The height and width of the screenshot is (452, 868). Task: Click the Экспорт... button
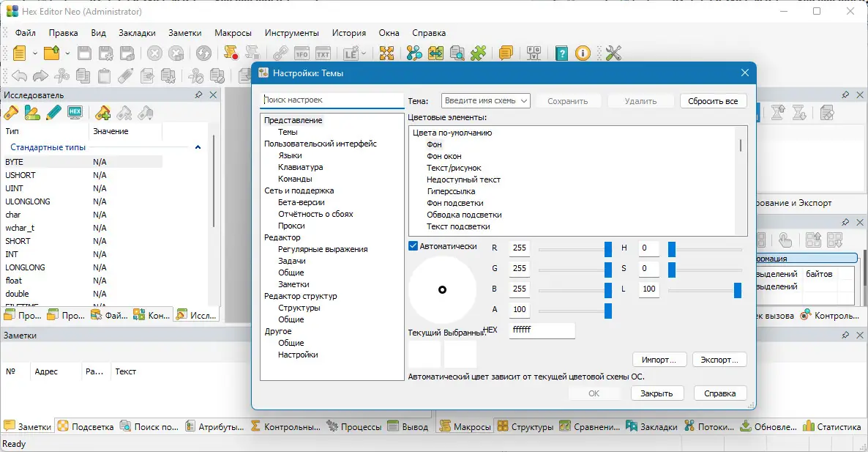719,360
